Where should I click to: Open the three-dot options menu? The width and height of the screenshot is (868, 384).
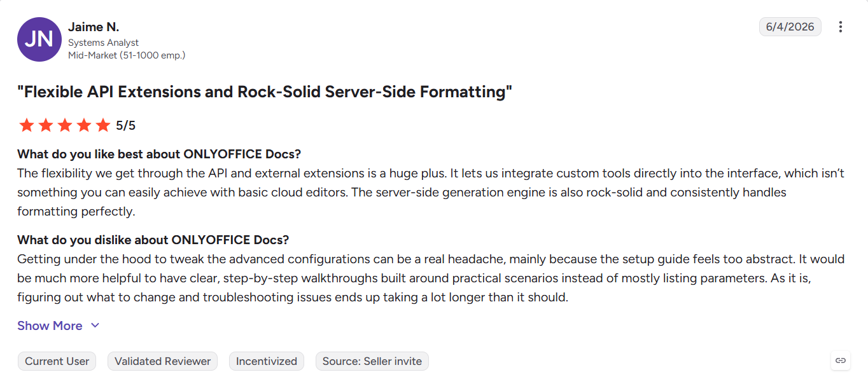[x=841, y=27]
